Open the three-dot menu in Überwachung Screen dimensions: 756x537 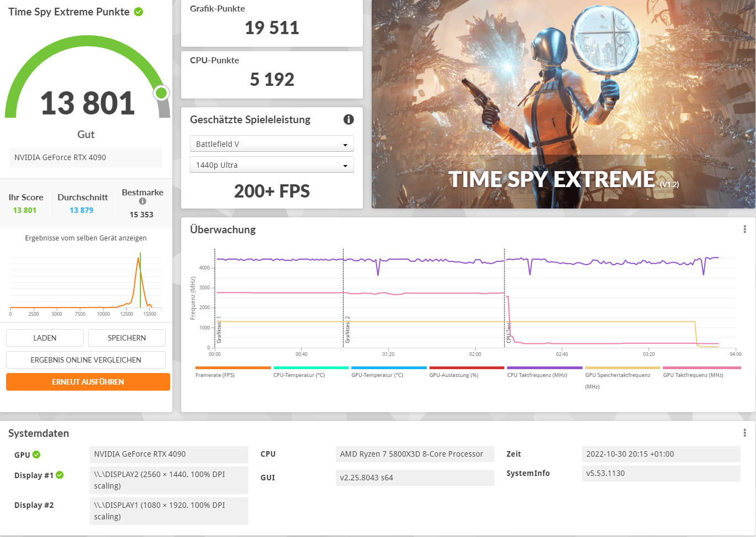(x=744, y=229)
